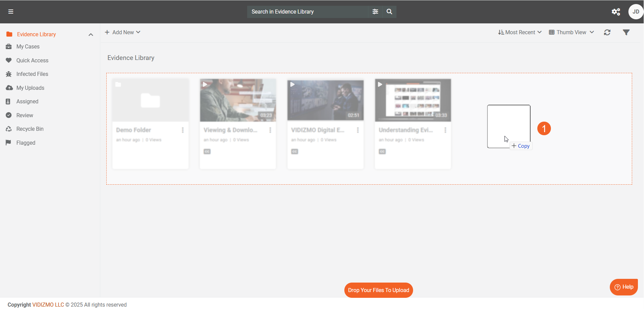Go to My Cases
The image size is (644, 309).
[x=28, y=47]
